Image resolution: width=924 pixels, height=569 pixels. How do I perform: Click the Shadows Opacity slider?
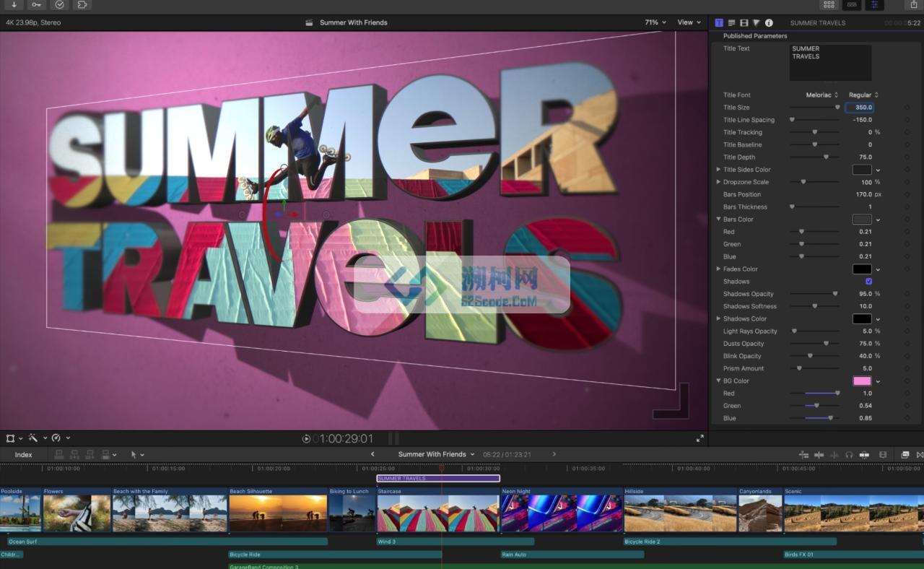click(x=814, y=294)
